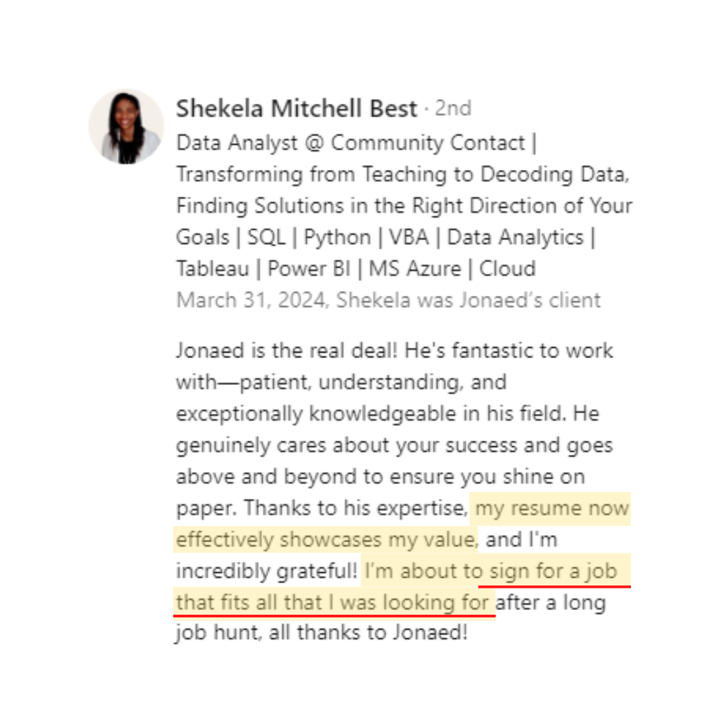The height and width of the screenshot is (728, 728).
Task: Click closing phrase all thanks to Jonaed
Action: coord(368,632)
